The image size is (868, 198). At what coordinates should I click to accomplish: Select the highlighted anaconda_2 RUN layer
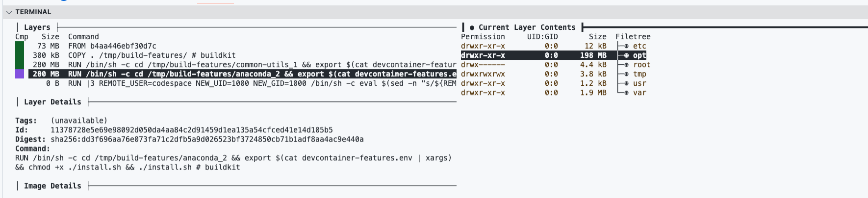click(235, 74)
